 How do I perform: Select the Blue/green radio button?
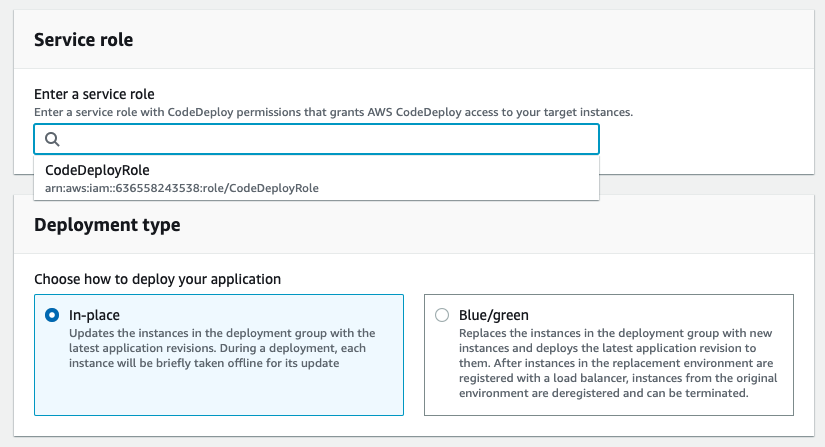tap(442, 315)
